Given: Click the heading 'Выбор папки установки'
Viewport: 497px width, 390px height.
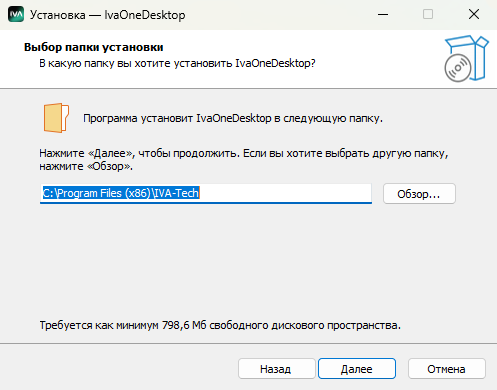Looking at the screenshot, I should (94, 47).
